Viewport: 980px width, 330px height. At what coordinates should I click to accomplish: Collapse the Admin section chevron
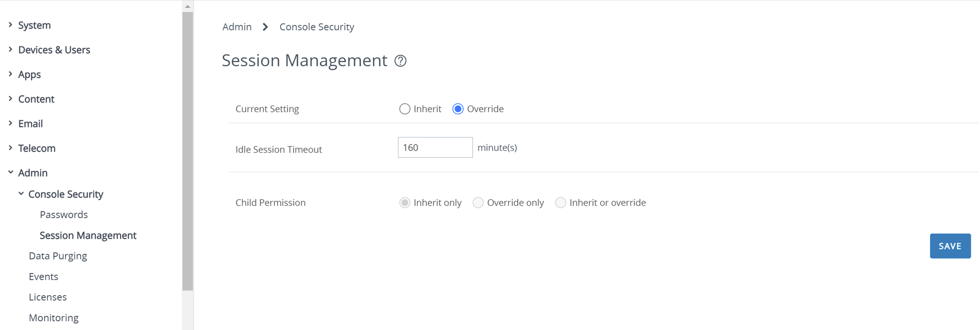tap(10, 172)
